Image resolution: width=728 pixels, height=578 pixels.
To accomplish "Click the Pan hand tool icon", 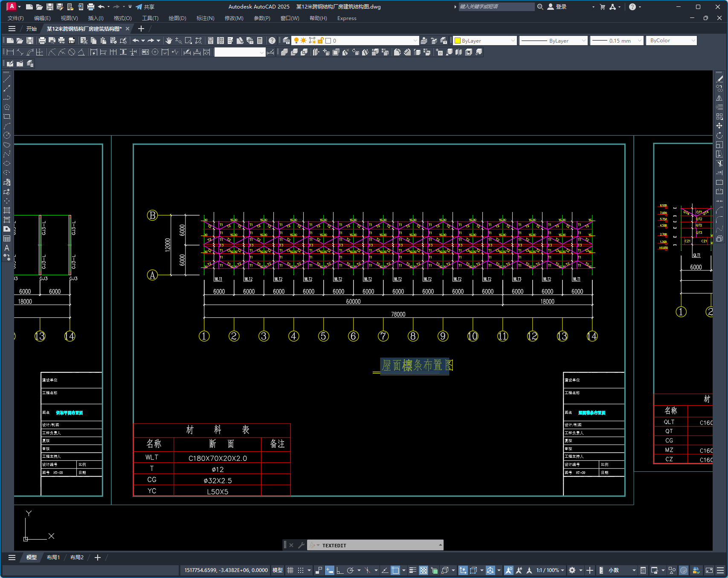I will [x=169, y=41].
